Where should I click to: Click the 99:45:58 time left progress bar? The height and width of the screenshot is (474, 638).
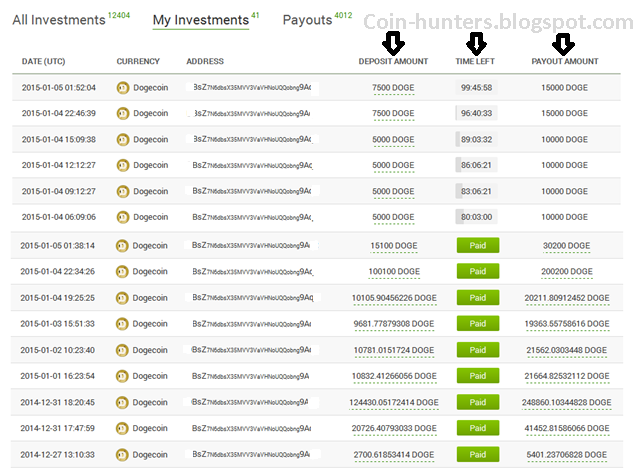point(476,87)
